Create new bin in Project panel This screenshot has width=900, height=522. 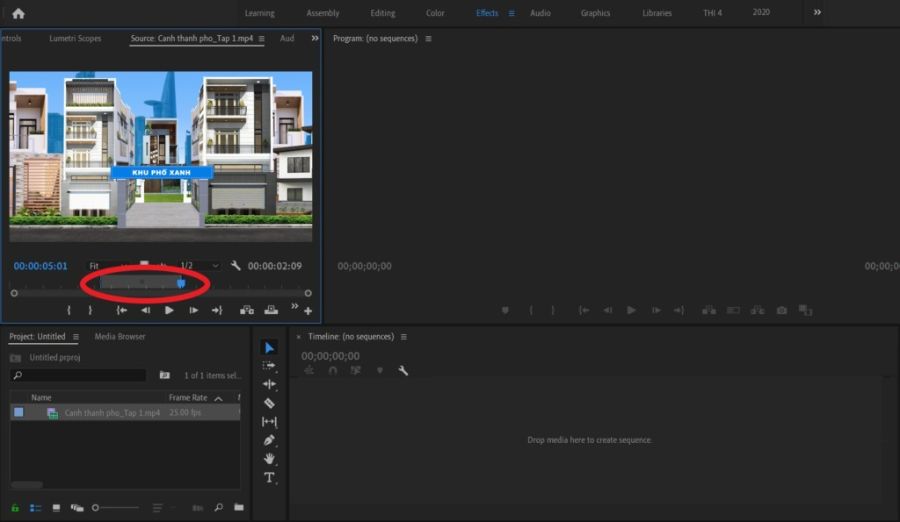coord(239,508)
